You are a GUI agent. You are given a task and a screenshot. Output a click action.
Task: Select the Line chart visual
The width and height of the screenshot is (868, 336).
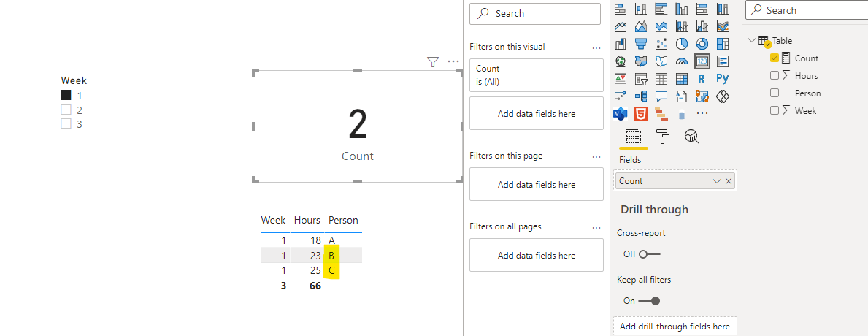(620, 26)
